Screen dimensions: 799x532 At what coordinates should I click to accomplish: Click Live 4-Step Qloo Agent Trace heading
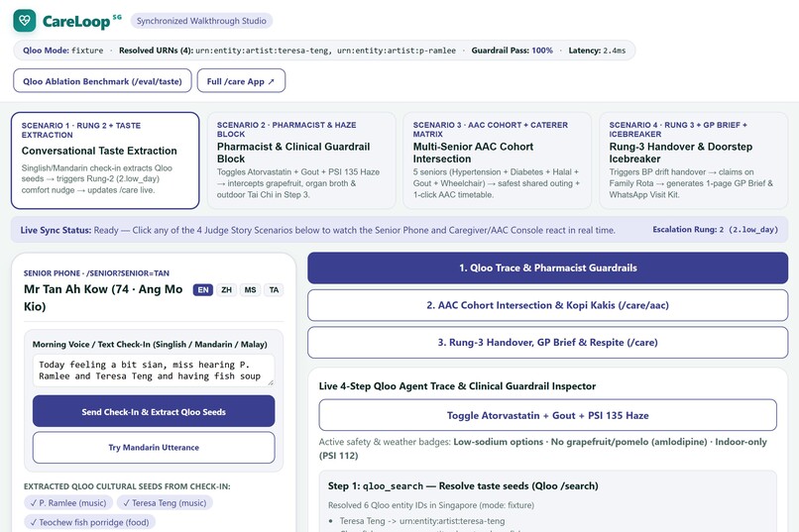(457, 386)
